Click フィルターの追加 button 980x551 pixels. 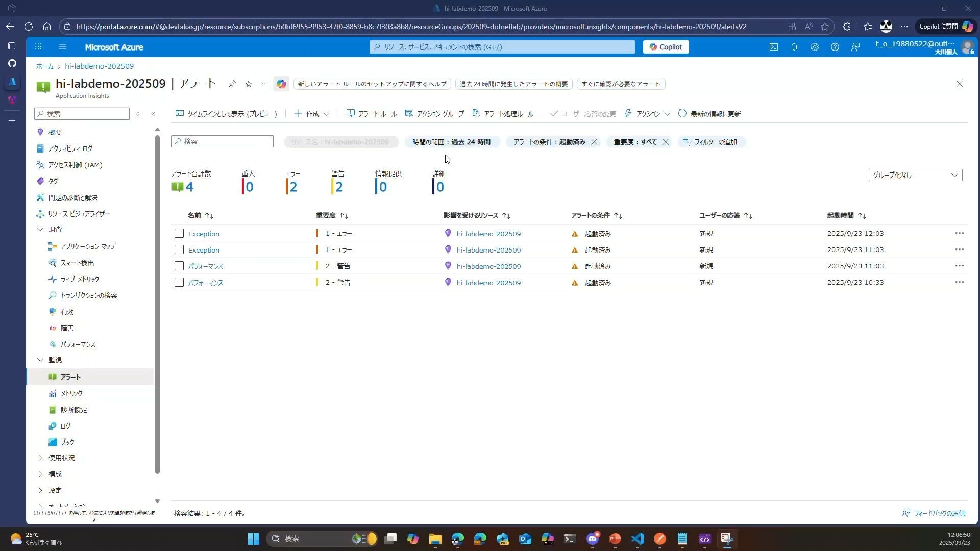coord(710,142)
